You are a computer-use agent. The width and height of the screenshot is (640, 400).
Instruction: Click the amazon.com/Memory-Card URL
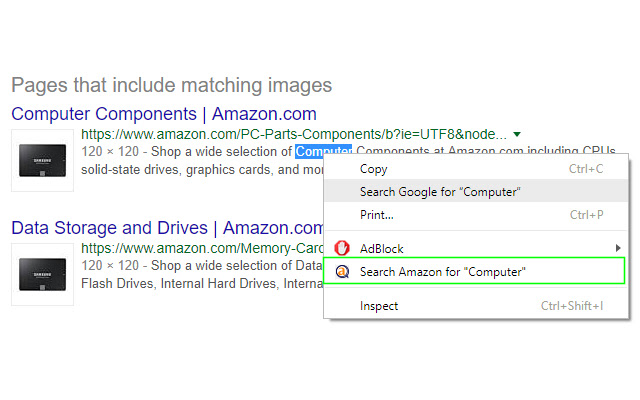[202, 247]
